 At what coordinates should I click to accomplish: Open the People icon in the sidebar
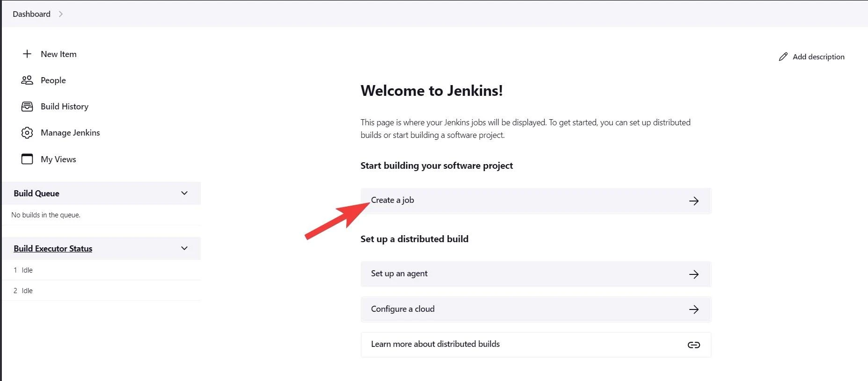27,80
